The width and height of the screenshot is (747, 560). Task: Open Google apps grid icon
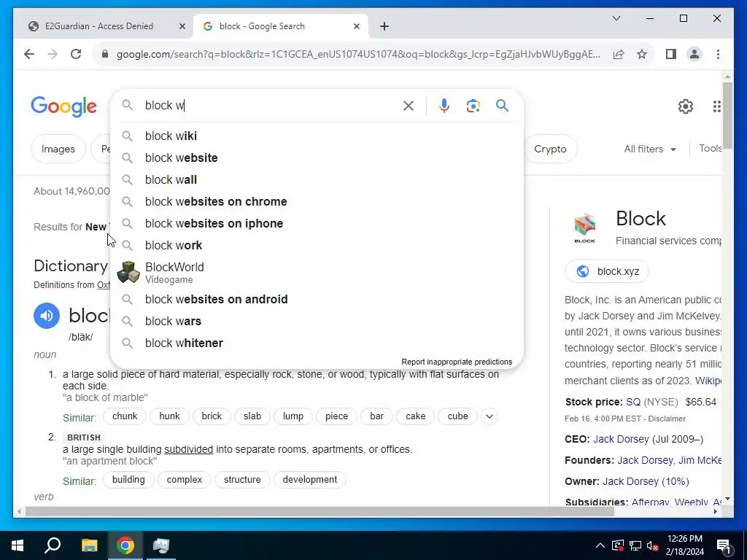coord(716,106)
